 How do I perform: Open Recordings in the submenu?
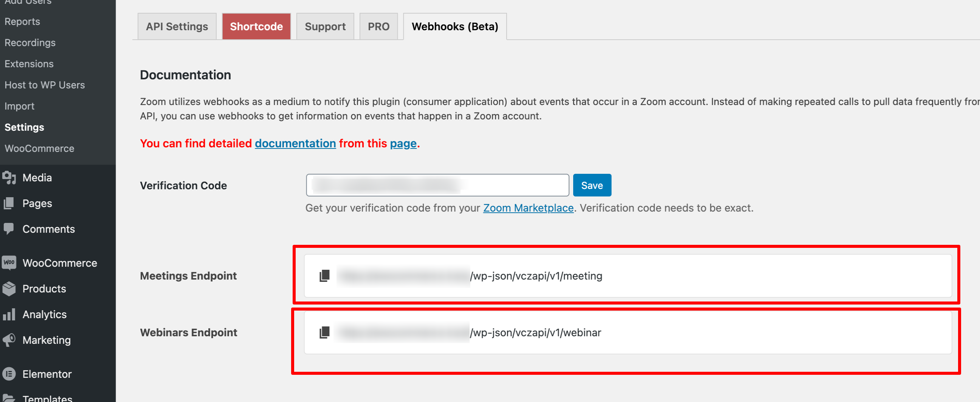[30, 43]
